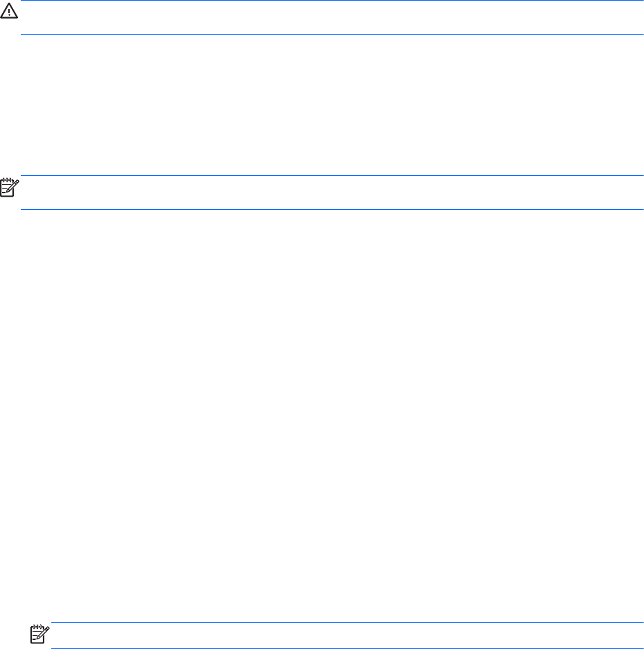Click inside the empty first note box

[332, 193]
